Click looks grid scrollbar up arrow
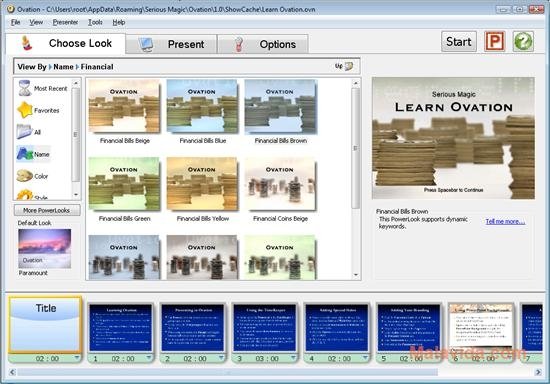 click(x=356, y=83)
